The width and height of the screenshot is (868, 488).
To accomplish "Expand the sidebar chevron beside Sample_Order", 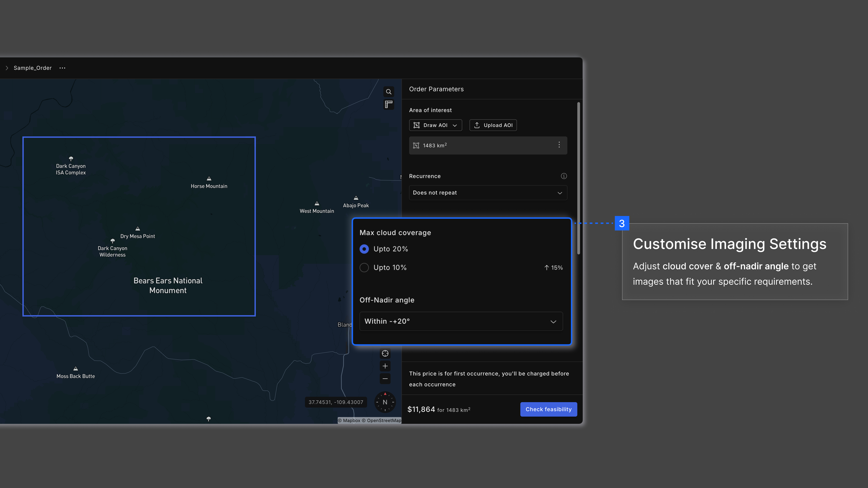I will point(7,68).
